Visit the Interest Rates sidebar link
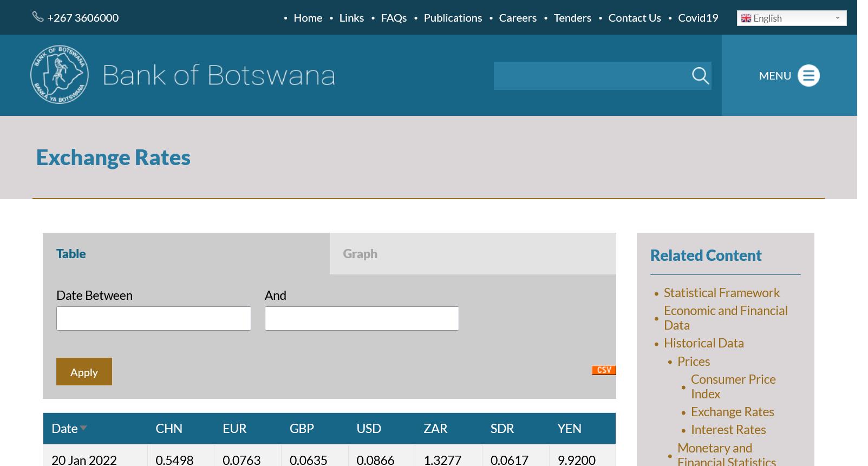 coord(728,430)
